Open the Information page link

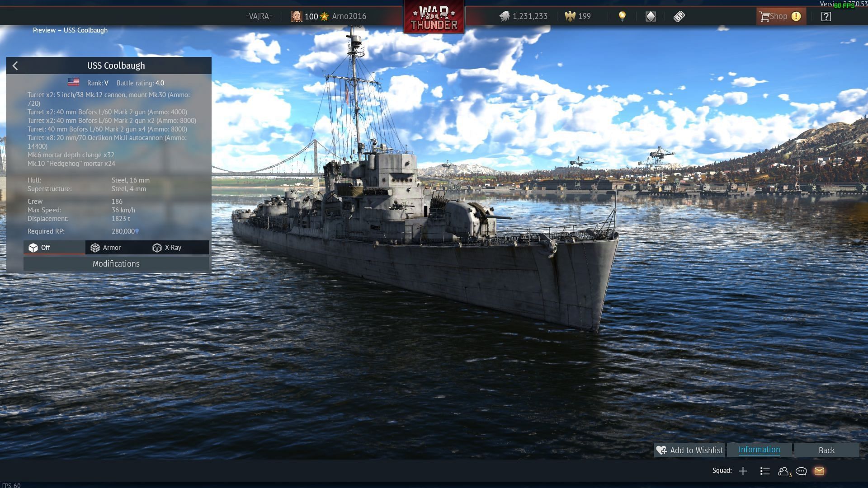coord(759,450)
